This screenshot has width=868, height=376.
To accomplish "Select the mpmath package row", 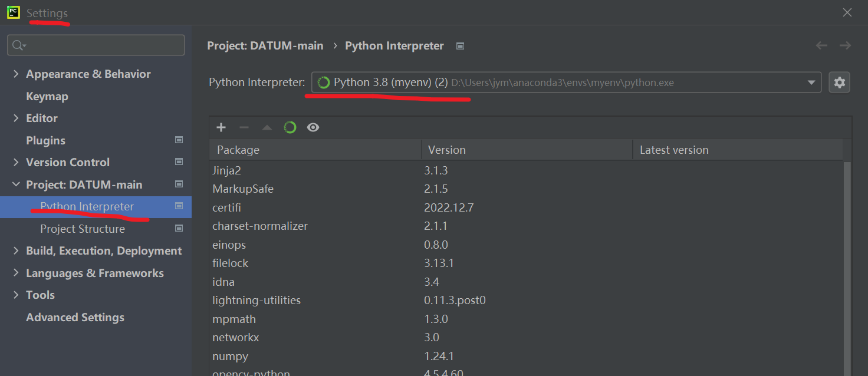I will coord(526,319).
